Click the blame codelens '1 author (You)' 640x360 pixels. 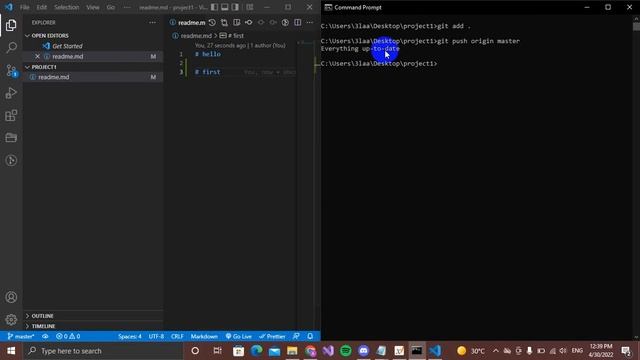pyautogui.click(x=267, y=45)
